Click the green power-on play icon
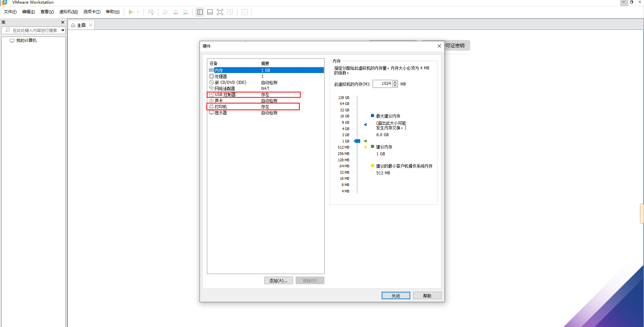This screenshot has width=644, height=327. [131, 12]
